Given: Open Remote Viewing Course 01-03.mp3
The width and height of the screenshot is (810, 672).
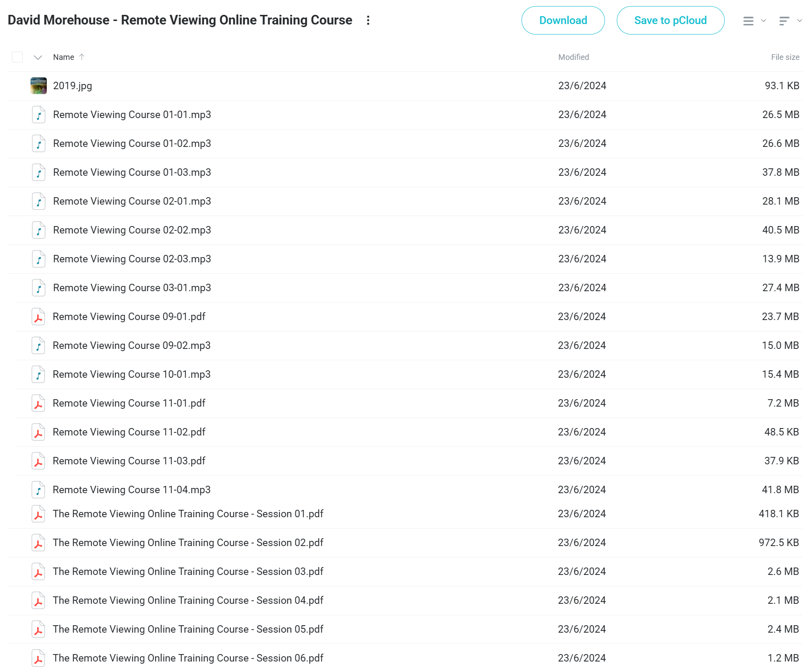Looking at the screenshot, I should (x=132, y=172).
